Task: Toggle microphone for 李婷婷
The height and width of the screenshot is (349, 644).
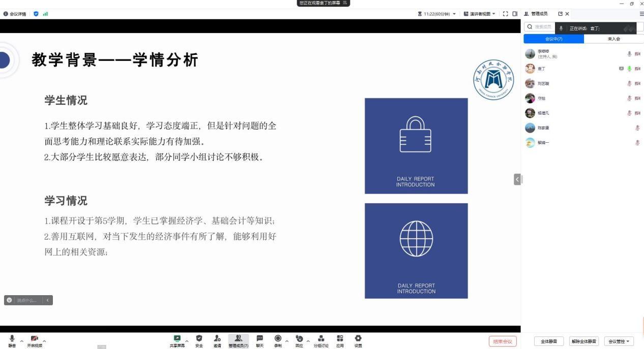Action: [x=629, y=54]
